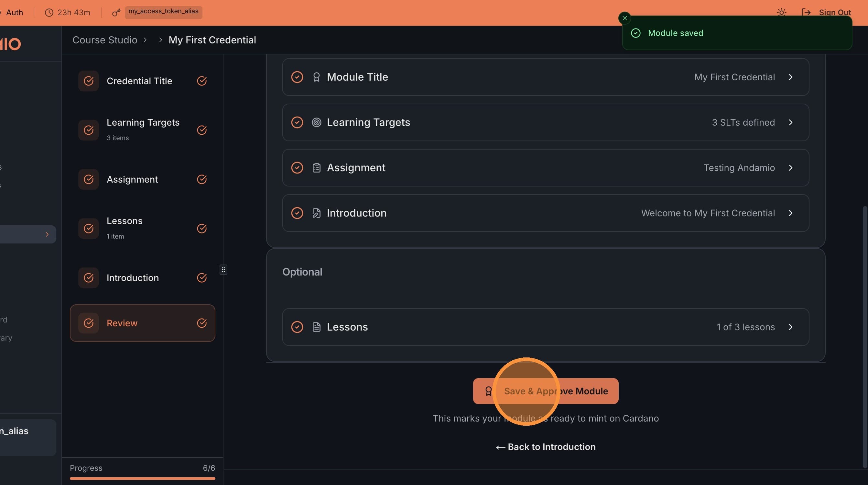Expand the Module Title row
868x485 pixels.
tap(791, 77)
